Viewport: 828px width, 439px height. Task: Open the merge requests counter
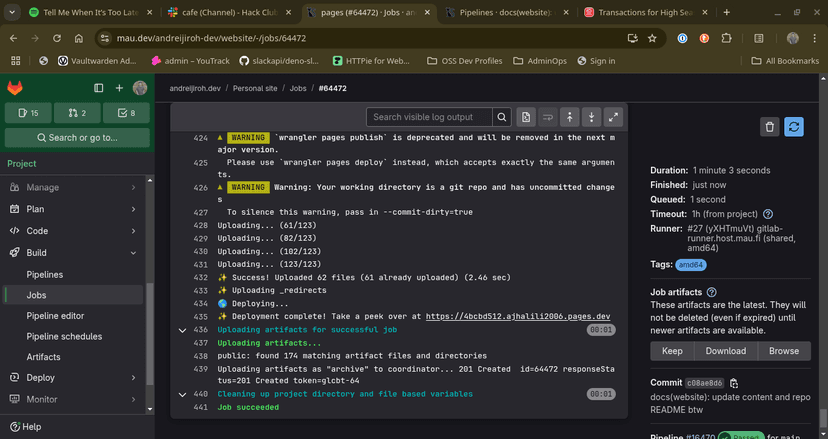(77, 113)
